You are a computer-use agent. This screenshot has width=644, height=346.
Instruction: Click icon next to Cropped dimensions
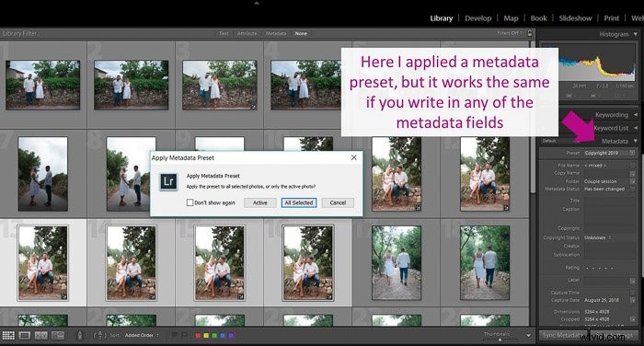(x=633, y=319)
